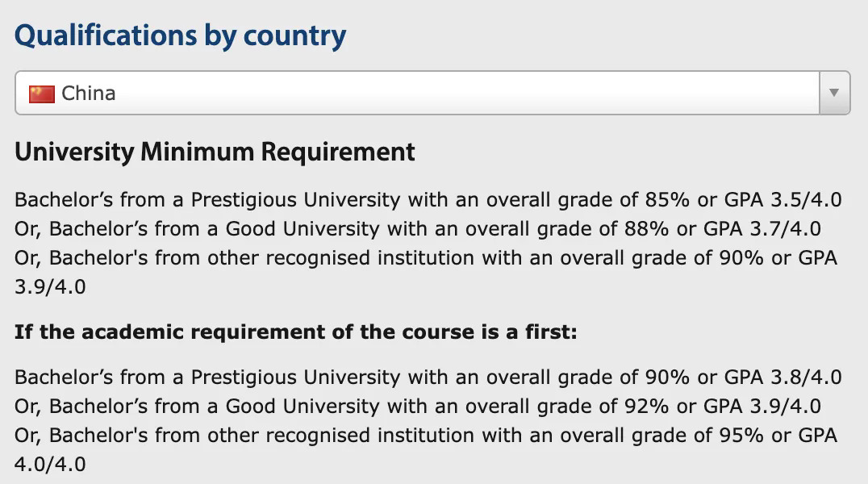868x484 pixels.
Task: Click the "85%" grade figure
Action: point(668,200)
